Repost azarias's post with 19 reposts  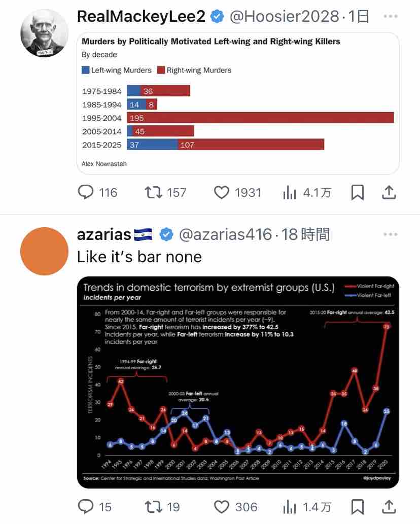point(162,507)
